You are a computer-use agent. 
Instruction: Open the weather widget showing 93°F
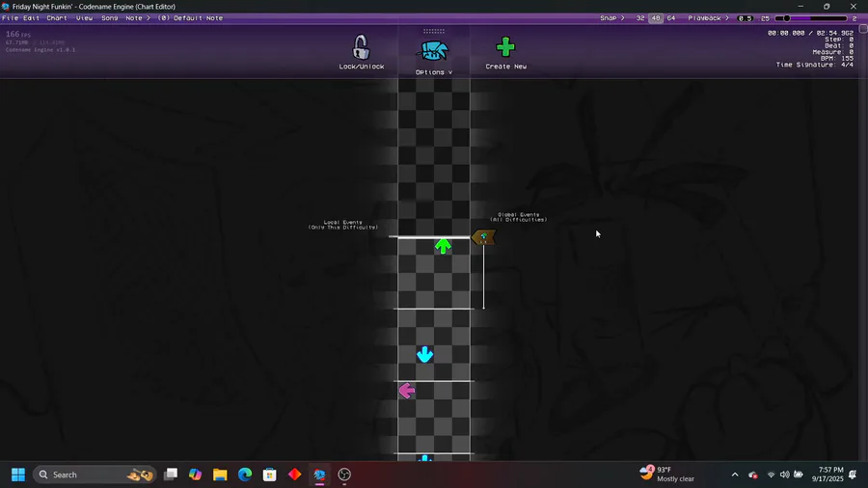click(x=667, y=474)
